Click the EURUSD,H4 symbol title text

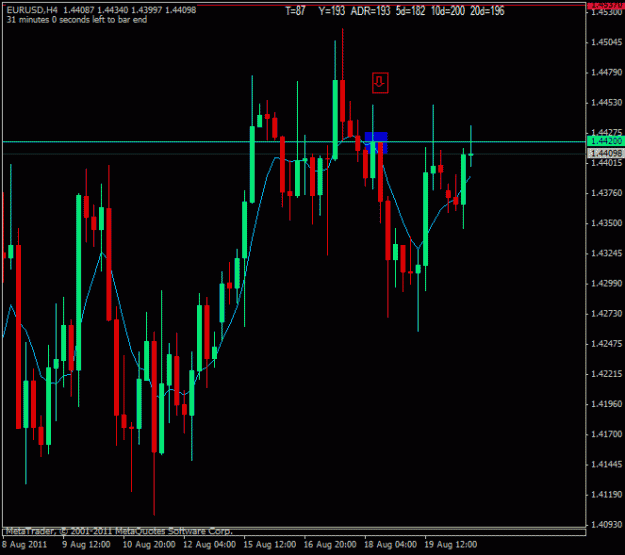coord(32,10)
